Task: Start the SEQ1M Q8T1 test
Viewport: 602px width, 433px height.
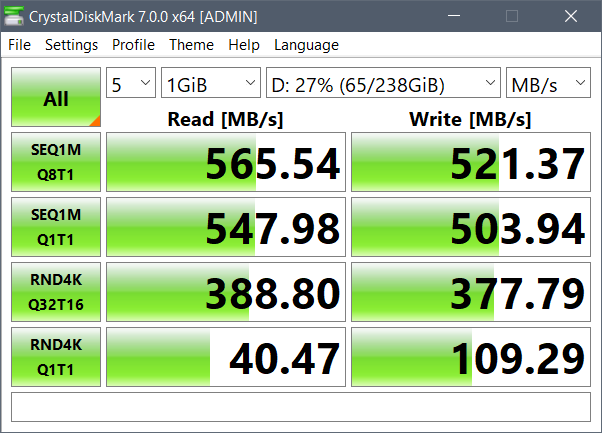Action: click(56, 162)
